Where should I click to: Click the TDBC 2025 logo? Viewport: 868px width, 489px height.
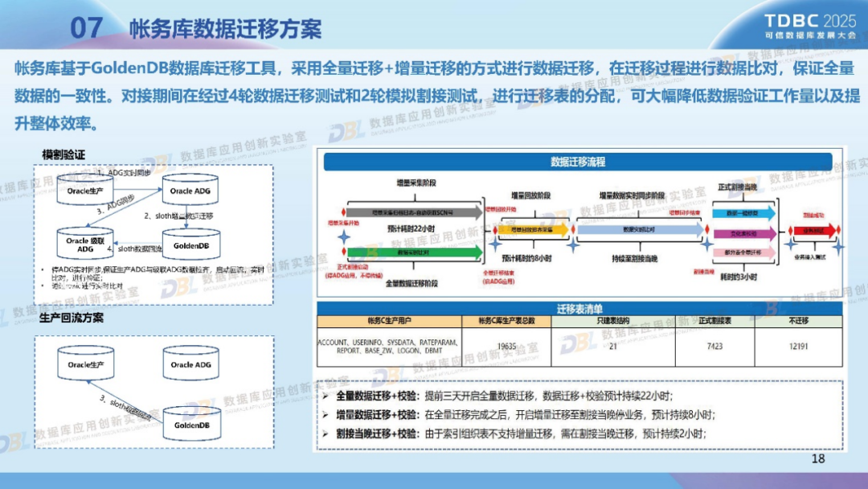click(x=810, y=26)
